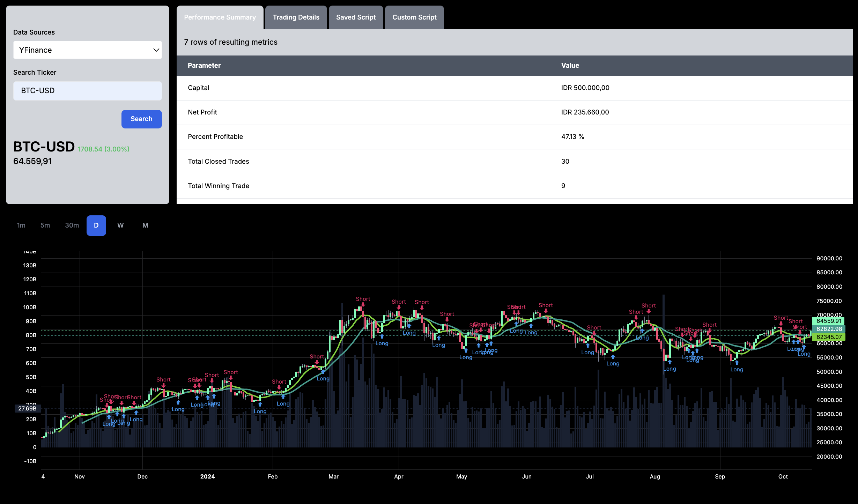This screenshot has width=858, height=504.
Task: Open the Saved Script tab
Action: tap(355, 17)
